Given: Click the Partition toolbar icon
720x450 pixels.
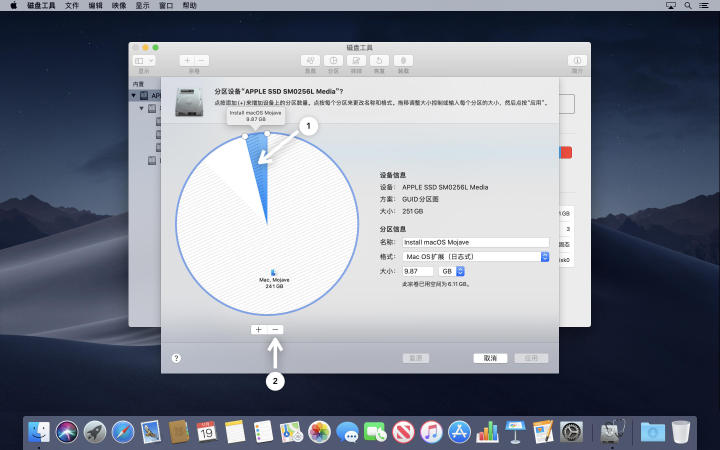Looking at the screenshot, I should (x=333, y=61).
